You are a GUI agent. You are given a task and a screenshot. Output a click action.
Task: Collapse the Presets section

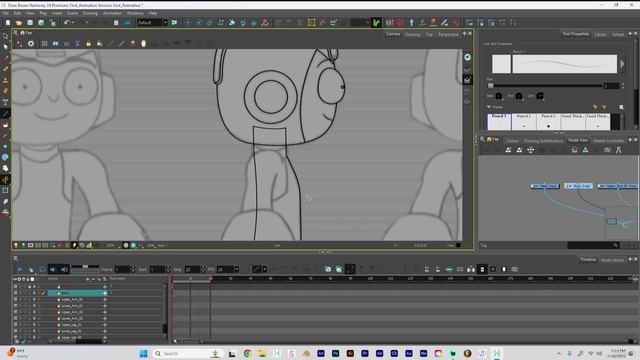pos(489,107)
